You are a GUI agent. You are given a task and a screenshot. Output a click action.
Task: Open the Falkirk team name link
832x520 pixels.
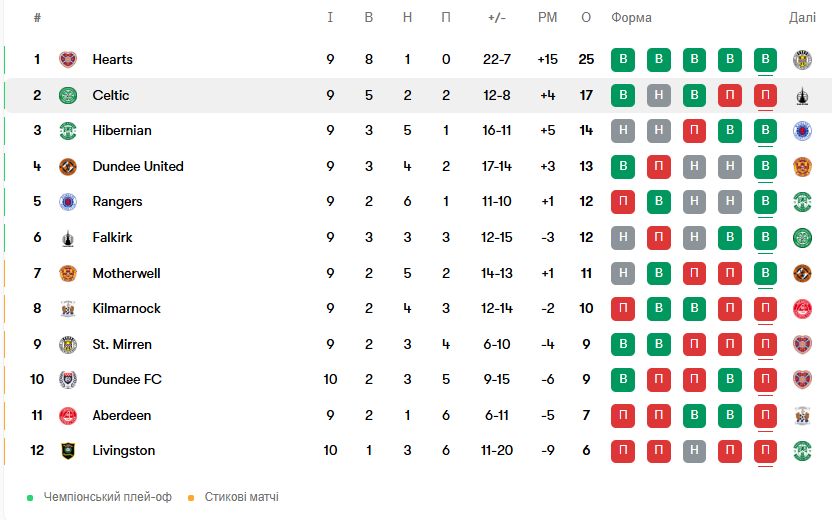pos(112,237)
